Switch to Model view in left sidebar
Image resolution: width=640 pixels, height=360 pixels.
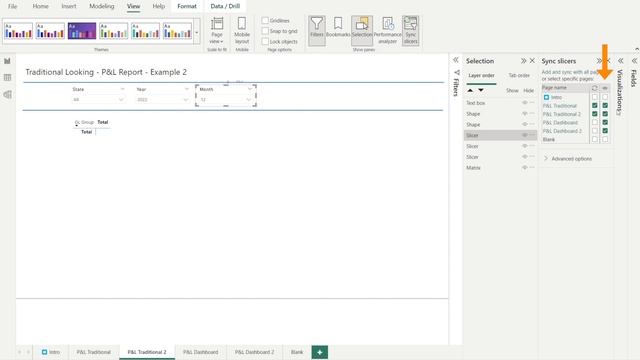(7, 94)
